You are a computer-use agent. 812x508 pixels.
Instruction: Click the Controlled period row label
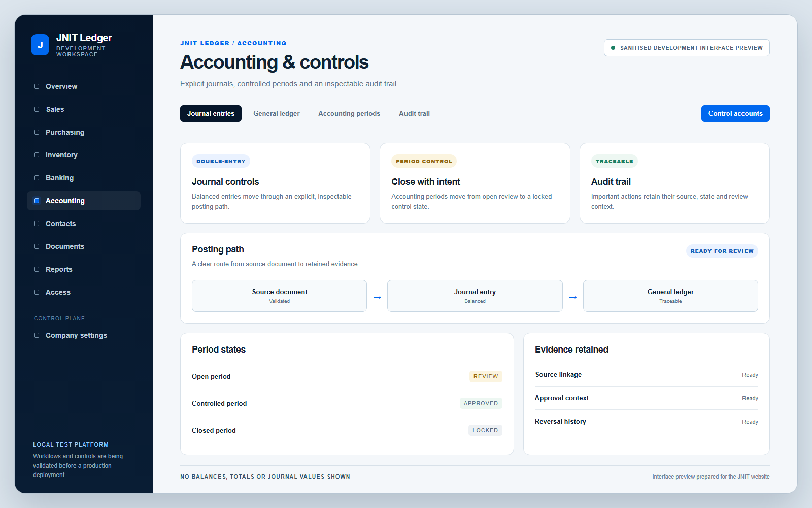coord(219,403)
